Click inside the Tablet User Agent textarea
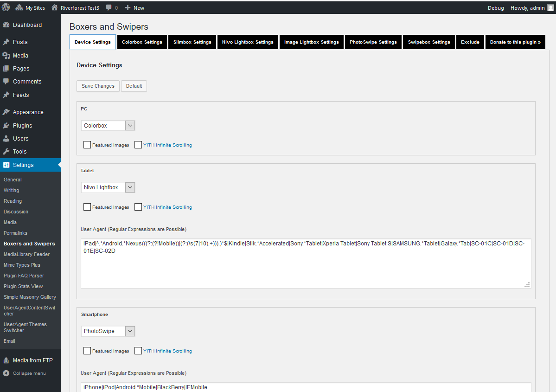This screenshot has height=392, width=556. coord(306,263)
